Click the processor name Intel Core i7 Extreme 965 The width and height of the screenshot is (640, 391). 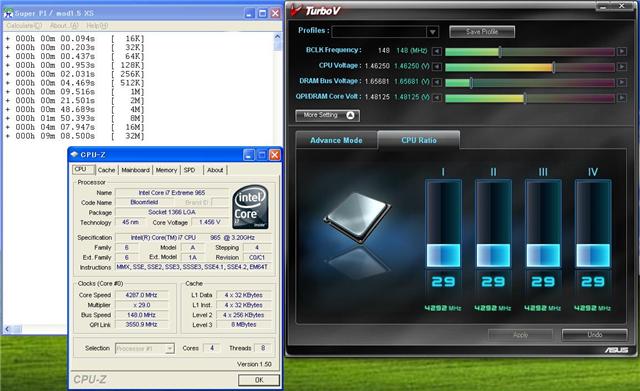tap(171, 193)
